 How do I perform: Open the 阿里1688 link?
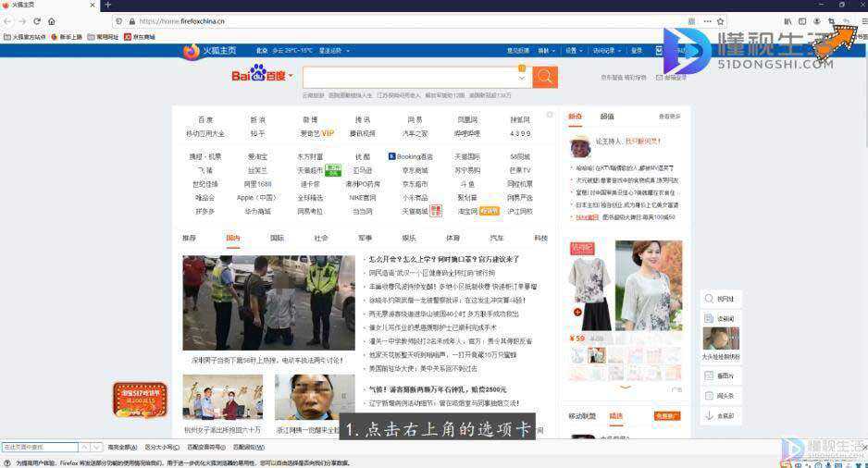tap(257, 184)
